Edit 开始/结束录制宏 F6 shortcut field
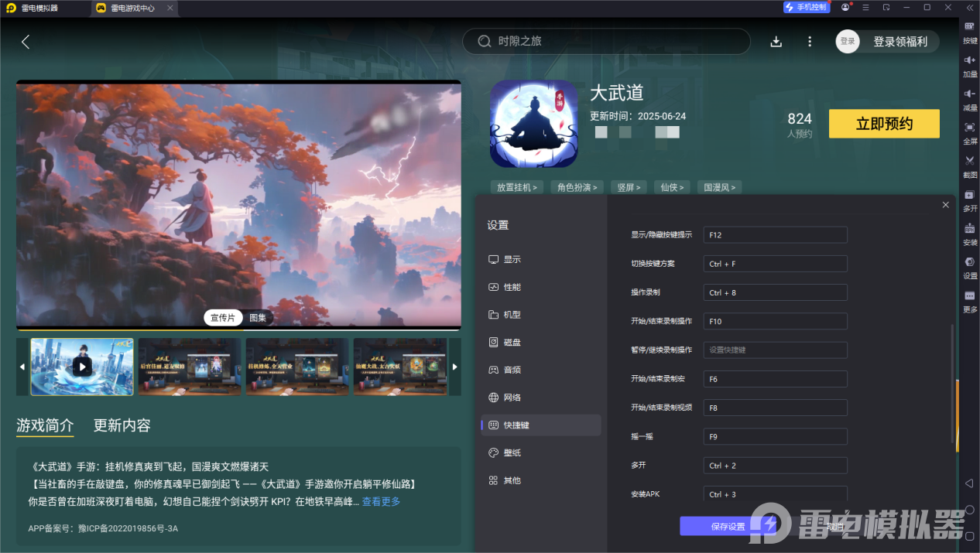980x553 pixels. coord(775,379)
